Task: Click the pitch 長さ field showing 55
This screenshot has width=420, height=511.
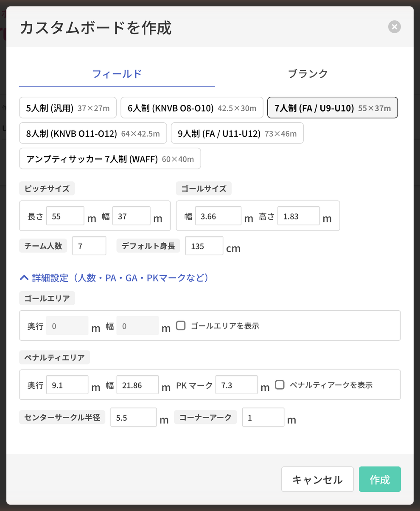Action: 65,216
